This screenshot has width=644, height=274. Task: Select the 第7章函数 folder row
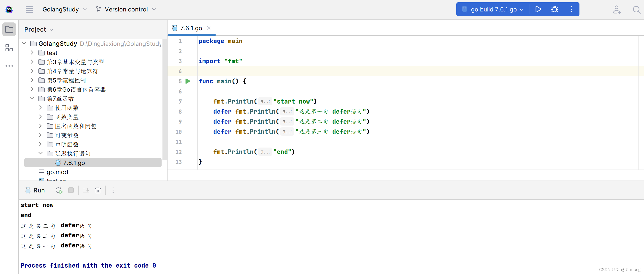click(x=93, y=99)
